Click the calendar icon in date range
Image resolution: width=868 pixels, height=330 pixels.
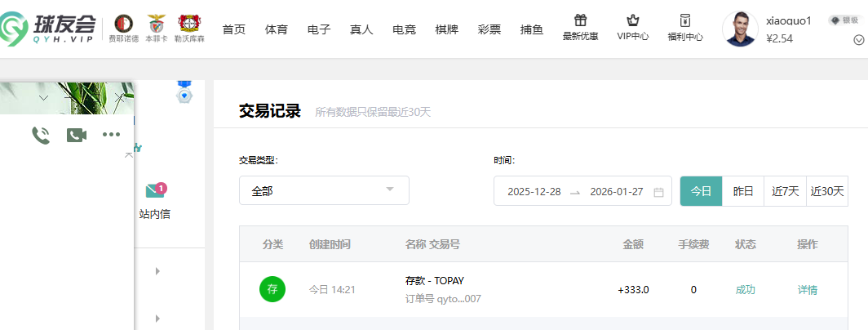(x=658, y=192)
